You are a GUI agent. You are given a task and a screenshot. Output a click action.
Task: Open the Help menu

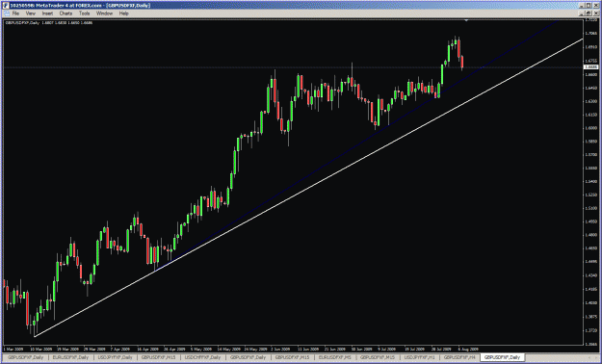tap(123, 13)
